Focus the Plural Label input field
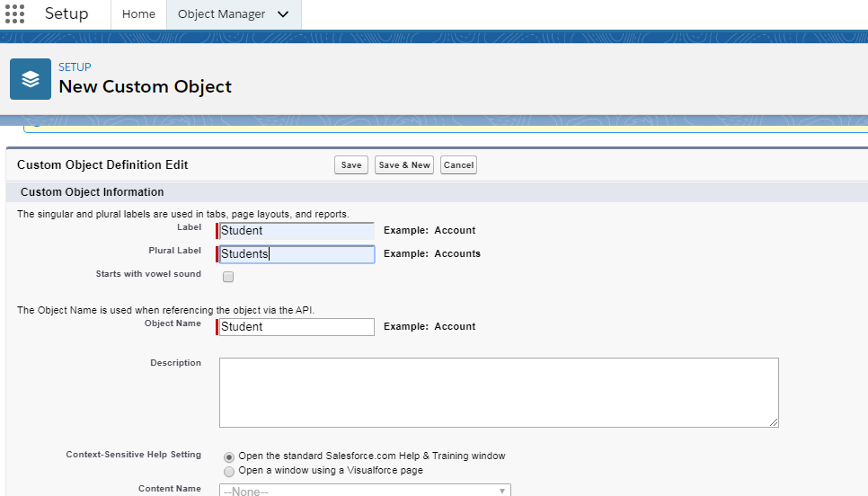The height and width of the screenshot is (496, 868). point(297,254)
